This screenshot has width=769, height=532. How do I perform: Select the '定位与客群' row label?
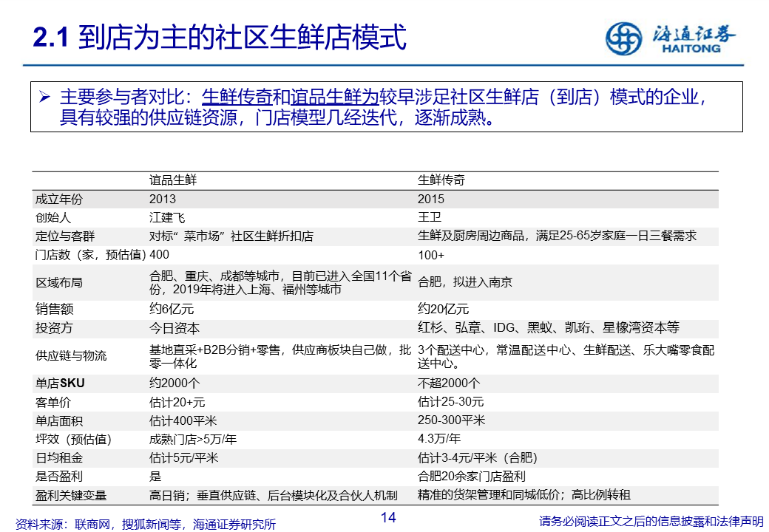click(65, 236)
